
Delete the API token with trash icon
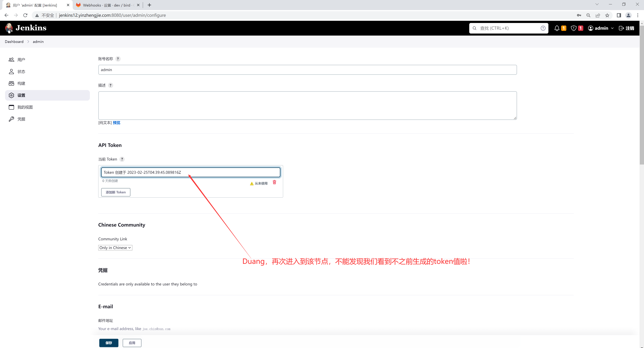[274, 182]
